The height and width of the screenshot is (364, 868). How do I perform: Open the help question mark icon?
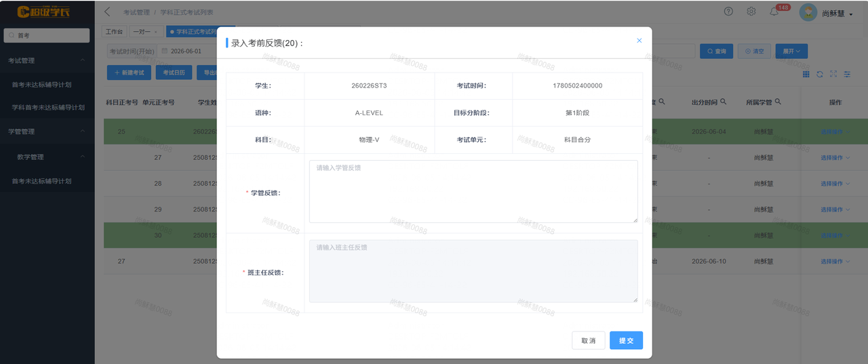coord(728,12)
